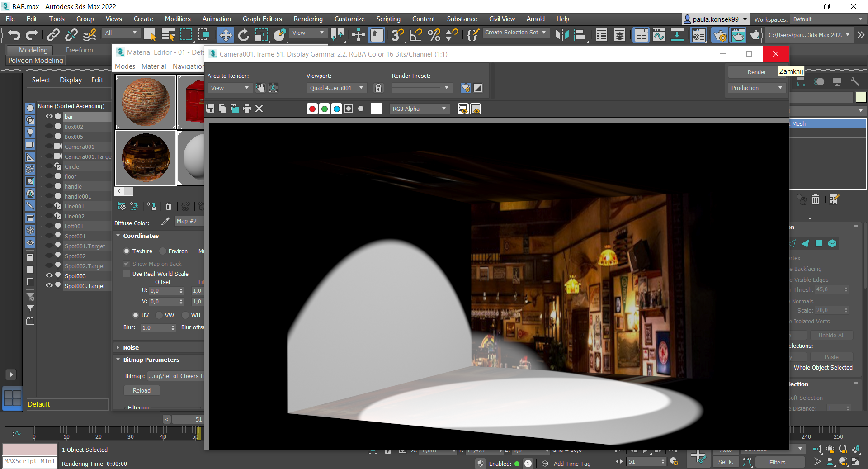Click the Redo arrow icon
The height and width of the screenshot is (469, 868).
coord(32,35)
